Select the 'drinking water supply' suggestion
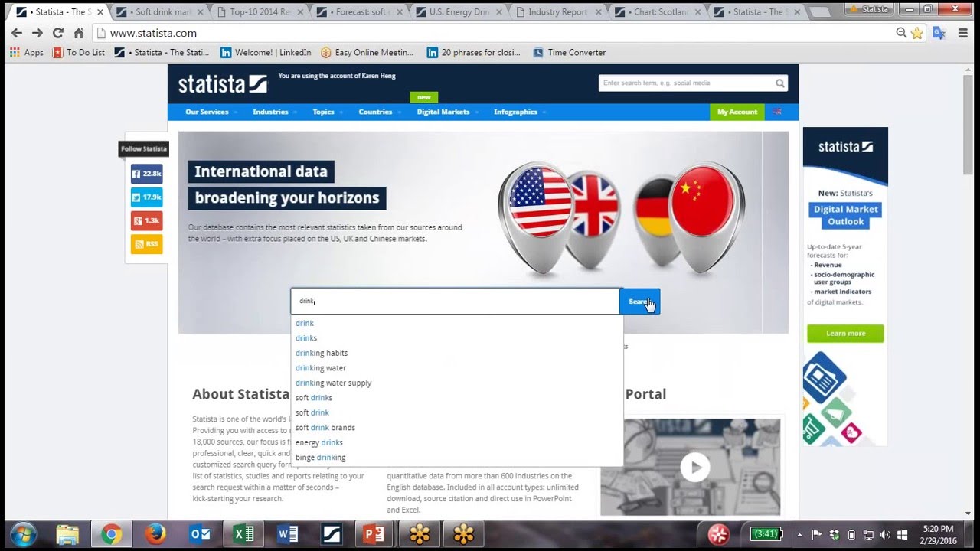Viewport: 980px width, 551px height. coord(457,383)
